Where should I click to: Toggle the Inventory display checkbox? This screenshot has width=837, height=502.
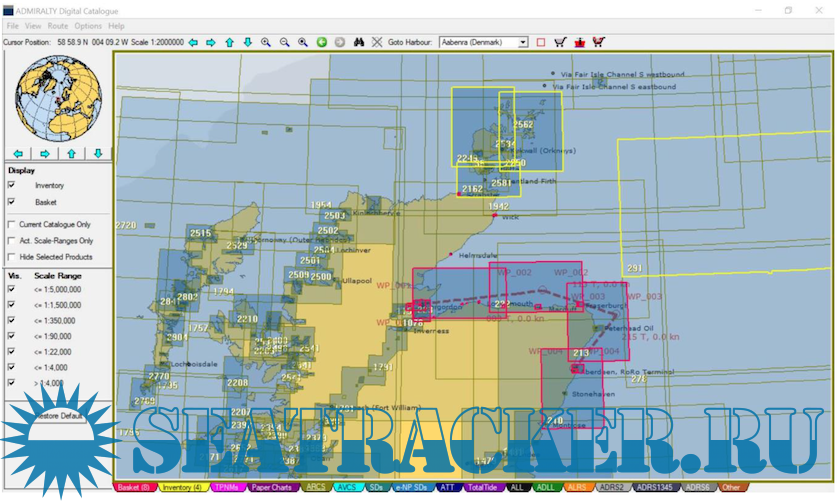(12, 186)
